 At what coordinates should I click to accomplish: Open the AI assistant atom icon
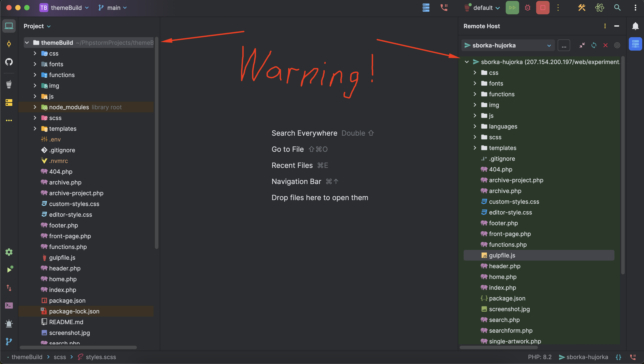(599, 8)
